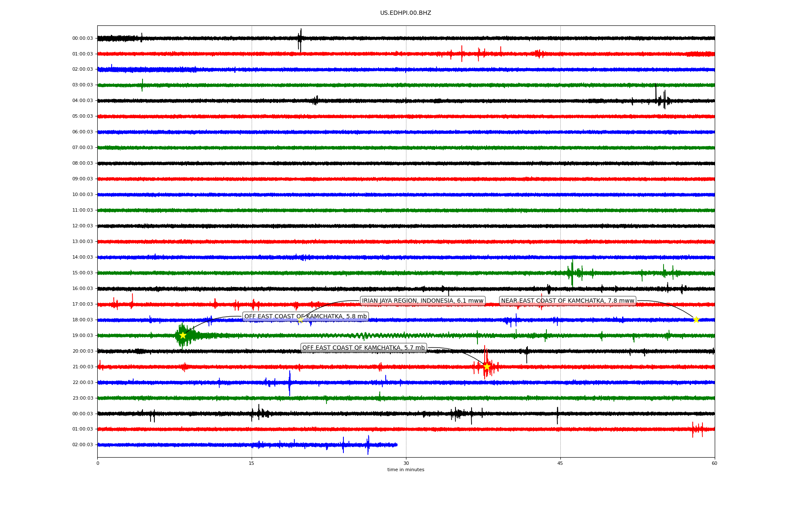The width and height of the screenshot is (812, 508).
Task: Click the 23:00:03 row time label
Action: coord(82,398)
